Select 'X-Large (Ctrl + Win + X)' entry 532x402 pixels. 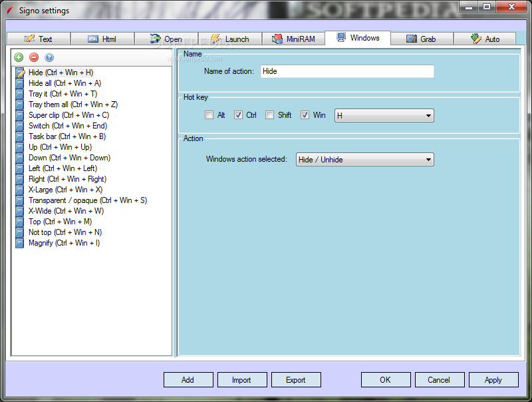(x=65, y=190)
